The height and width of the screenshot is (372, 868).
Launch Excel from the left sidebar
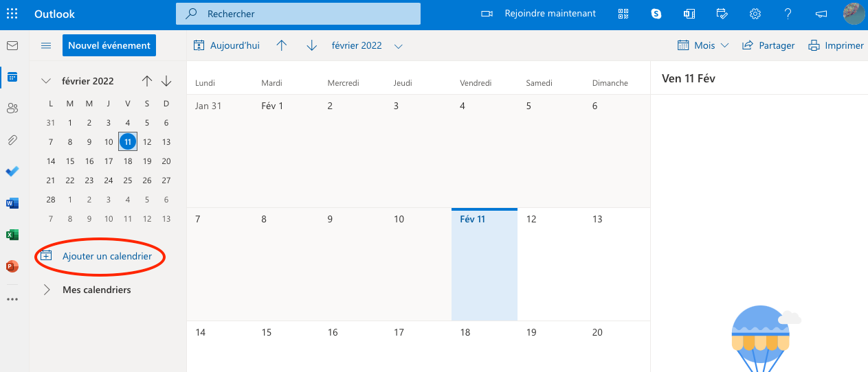pyautogui.click(x=12, y=235)
